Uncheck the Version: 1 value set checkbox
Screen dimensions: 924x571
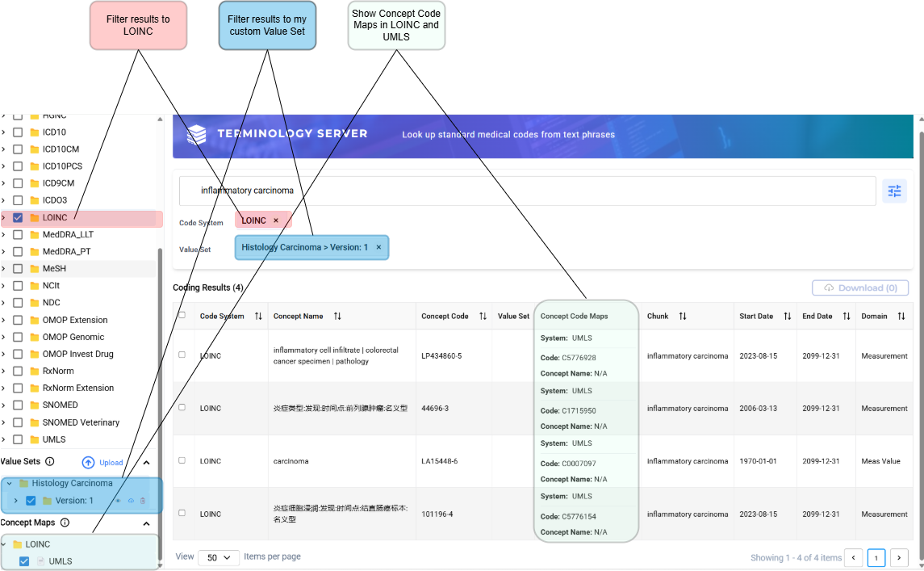(31, 501)
